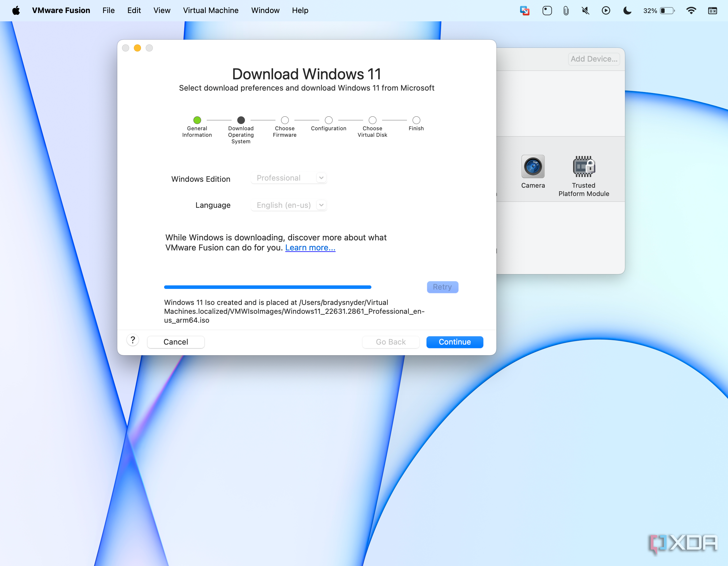This screenshot has height=566, width=728.
Task: Open the Camera device settings
Action: coord(533,167)
